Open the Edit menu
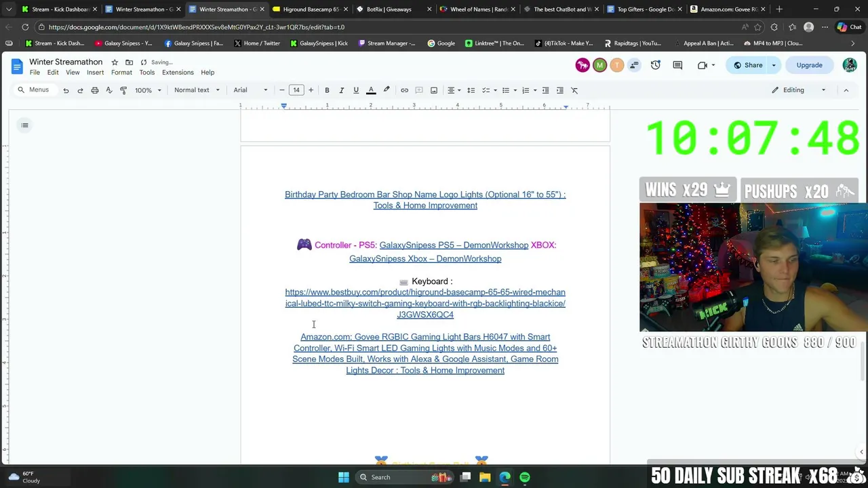The image size is (868, 488). coord(53,73)
